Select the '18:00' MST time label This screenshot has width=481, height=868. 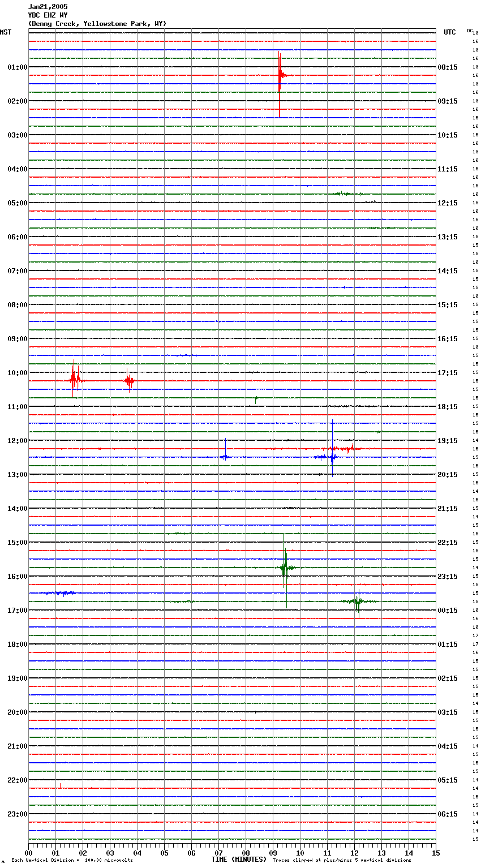coord(17,644)
